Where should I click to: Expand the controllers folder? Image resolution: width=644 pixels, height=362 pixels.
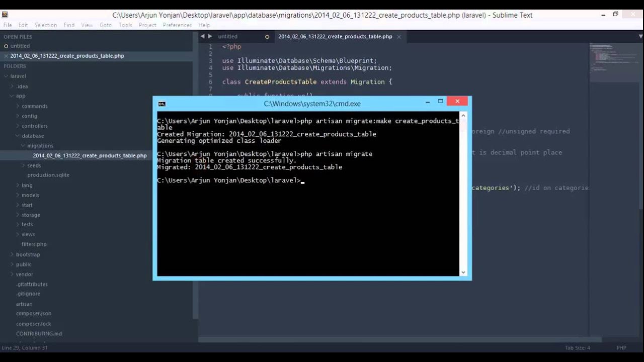(18, 126)
